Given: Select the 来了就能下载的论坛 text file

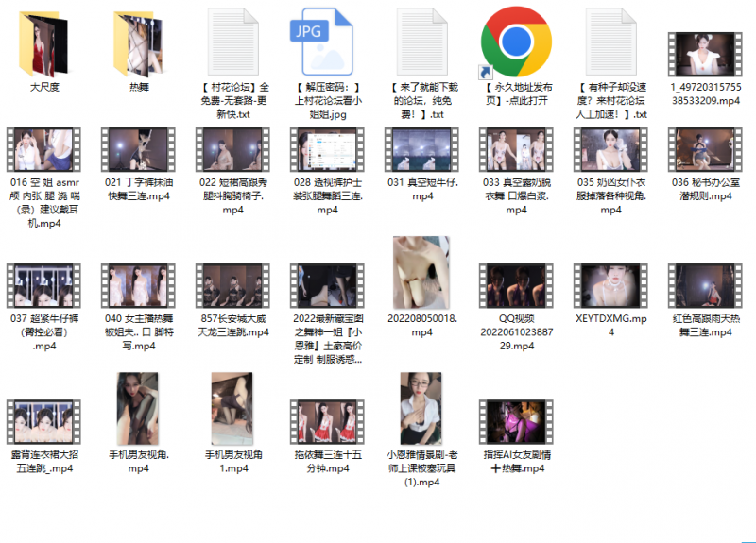Looking at the screenshot, I should point(421,44).
